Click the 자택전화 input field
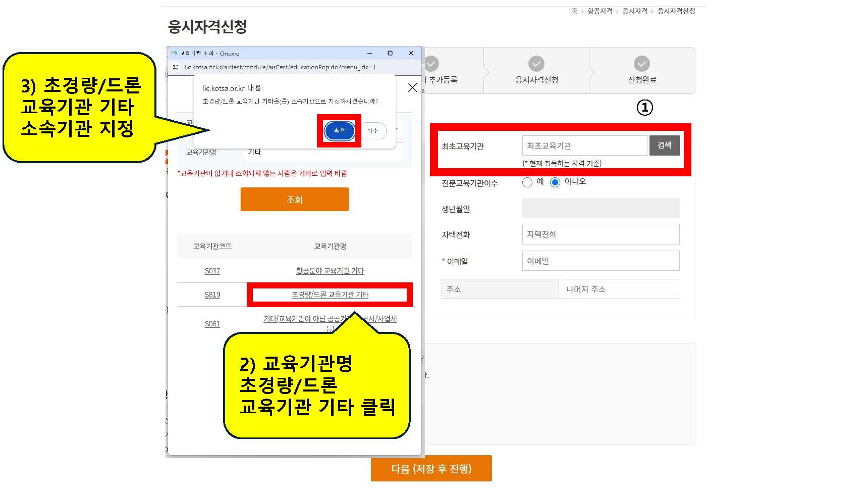 coord(601,234)
